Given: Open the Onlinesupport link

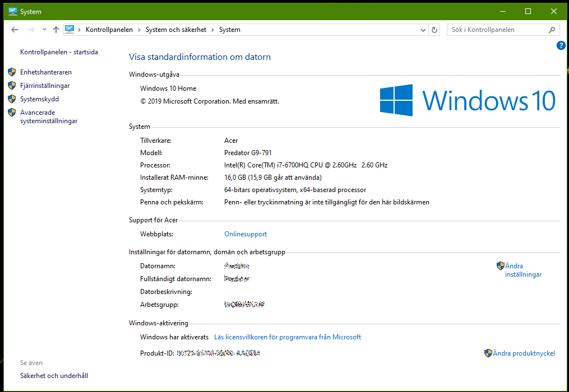Looking at the screenshot, I should tap(245, 234).
